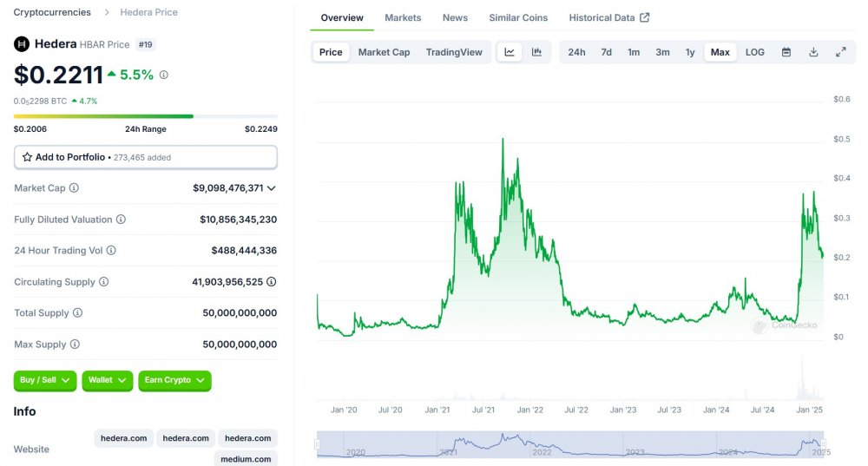The width and height of the screenshot is (868, 466).
Task: Select the Max time range
Action: pyautogui.click(x=720, y=52)
